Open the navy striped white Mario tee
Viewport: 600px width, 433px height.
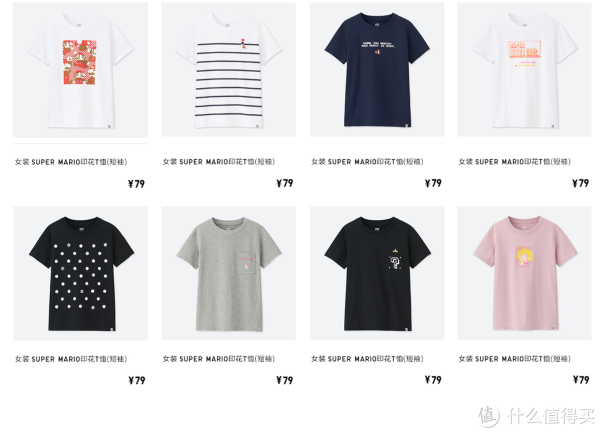tap(228, 70)
